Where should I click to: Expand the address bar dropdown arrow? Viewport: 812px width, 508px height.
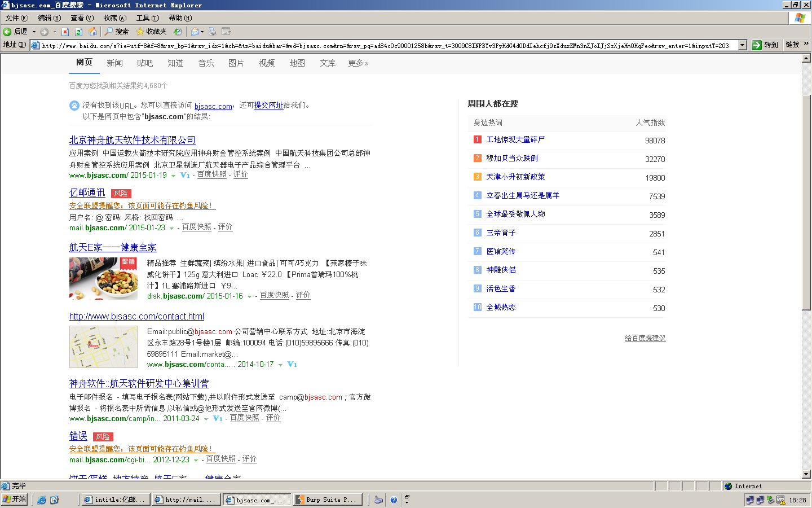point(743,45)
